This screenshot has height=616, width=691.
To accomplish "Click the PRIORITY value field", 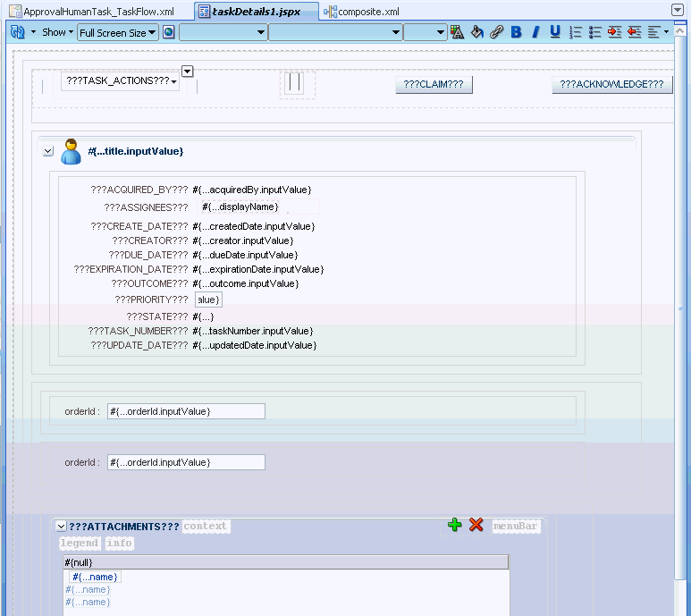I will tap(208, 300).
